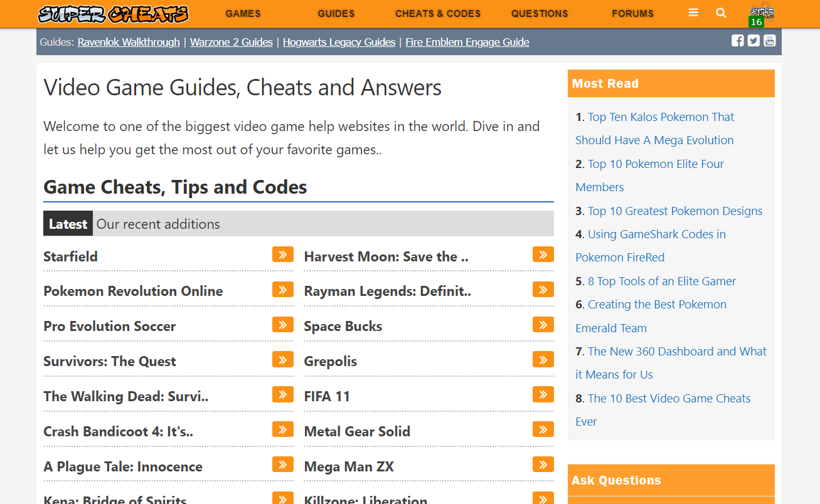Image resolution: width=820 pixels, height=504 pixels.
Task: Open the Mega Man ZX link
Action: [x=349, y=467]
